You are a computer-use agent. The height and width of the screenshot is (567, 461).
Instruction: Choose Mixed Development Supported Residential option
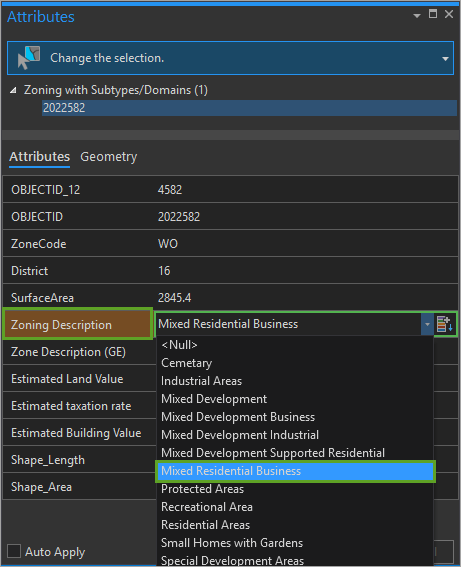click(x=295, y=453)
